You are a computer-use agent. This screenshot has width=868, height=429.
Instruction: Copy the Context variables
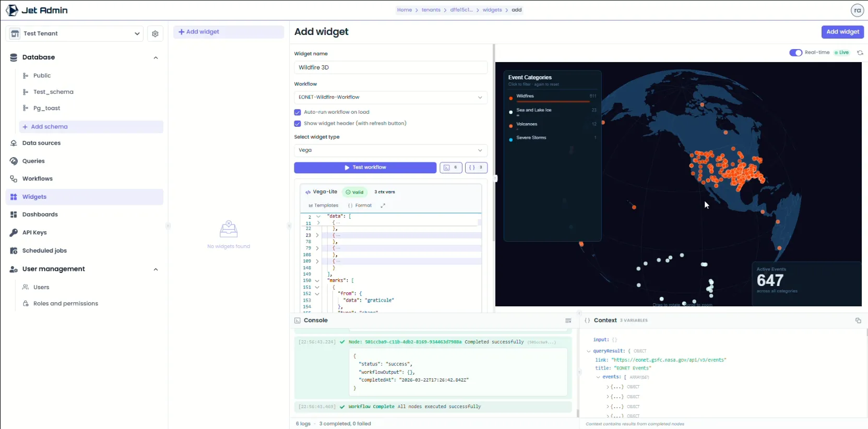click(858, 320)
